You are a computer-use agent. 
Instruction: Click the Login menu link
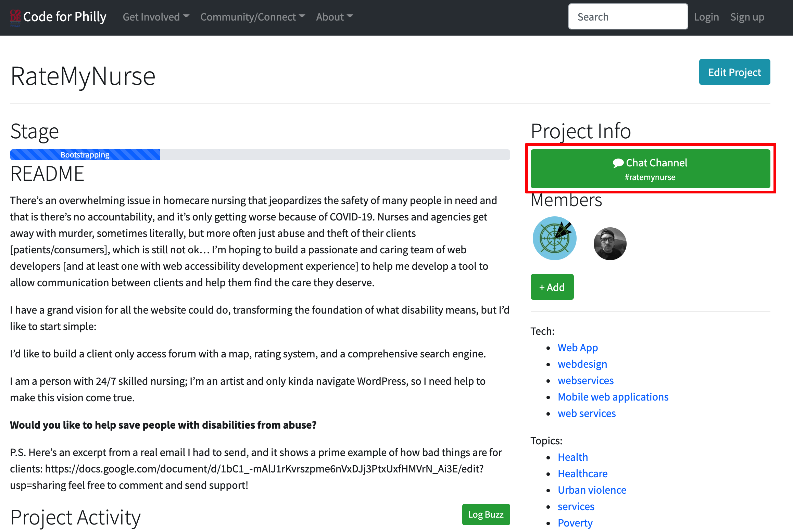click(706, 17)
